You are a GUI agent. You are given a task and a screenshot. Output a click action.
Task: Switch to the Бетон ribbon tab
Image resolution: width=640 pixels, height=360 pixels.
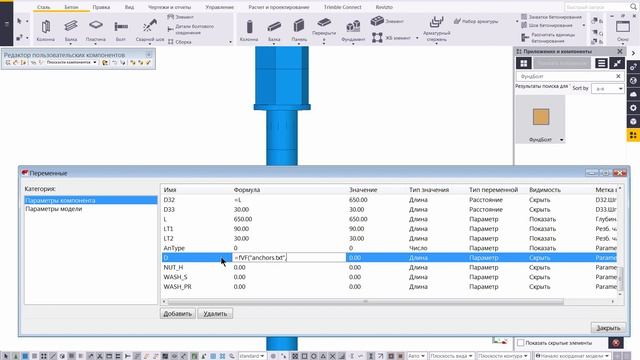[x=71, y=7]
